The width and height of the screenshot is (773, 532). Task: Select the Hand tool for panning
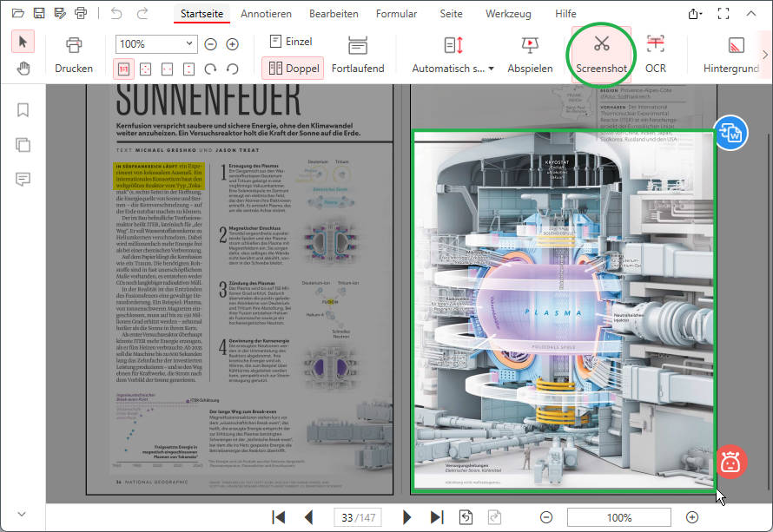[23, 69]
